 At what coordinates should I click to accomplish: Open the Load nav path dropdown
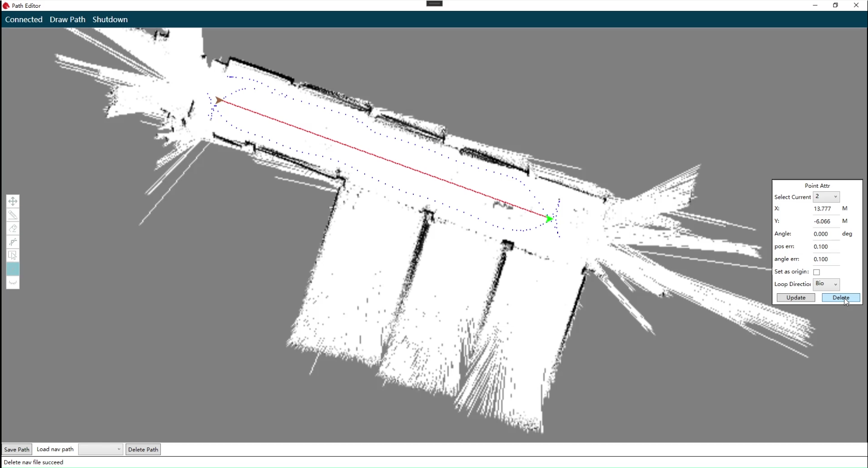(100, 449)
